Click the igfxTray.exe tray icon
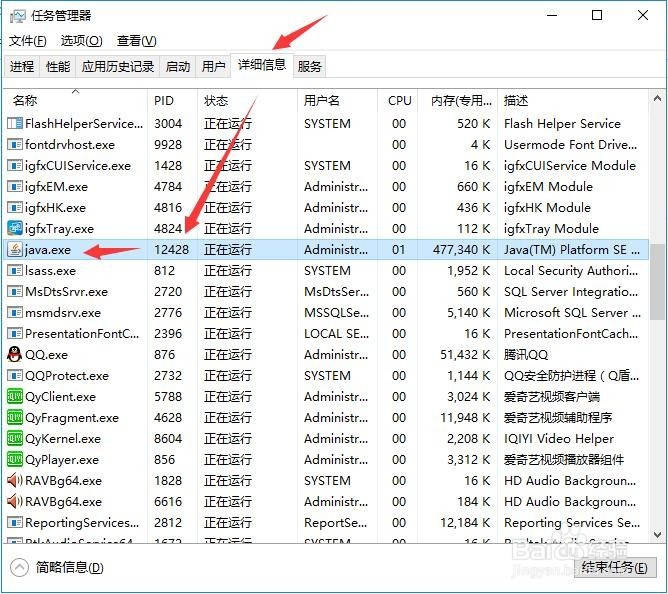 [x=15, y=228]
